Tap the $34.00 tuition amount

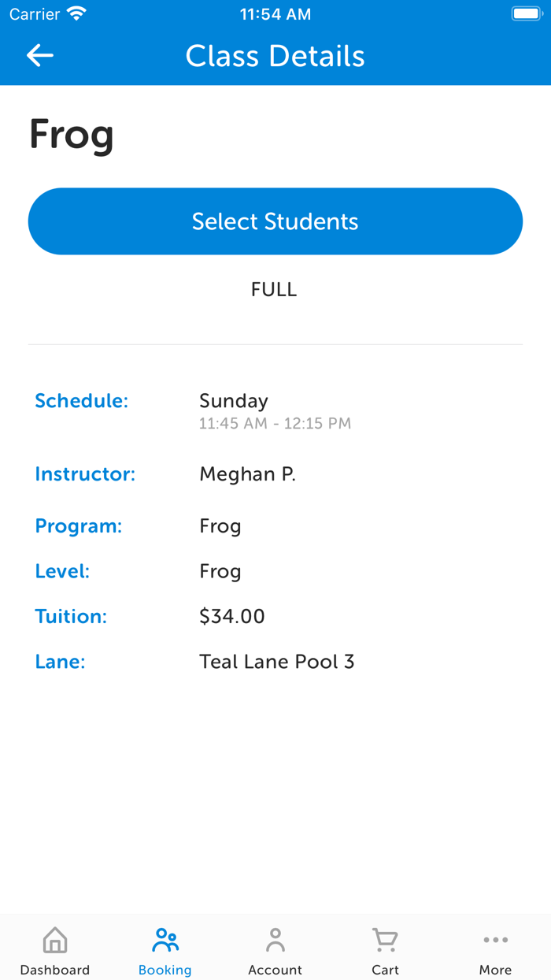232,616
